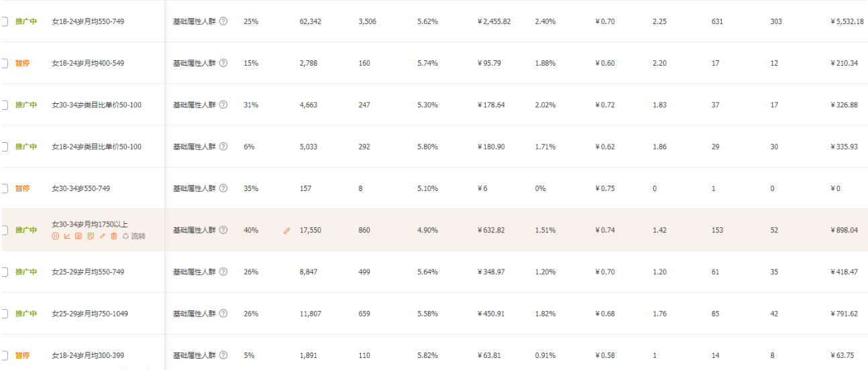Show help for 基础属性人群 in 25% row
Image resolution: width=868 pixels, height=370 pixels.
pyautogui.click(x=223, y=21)
